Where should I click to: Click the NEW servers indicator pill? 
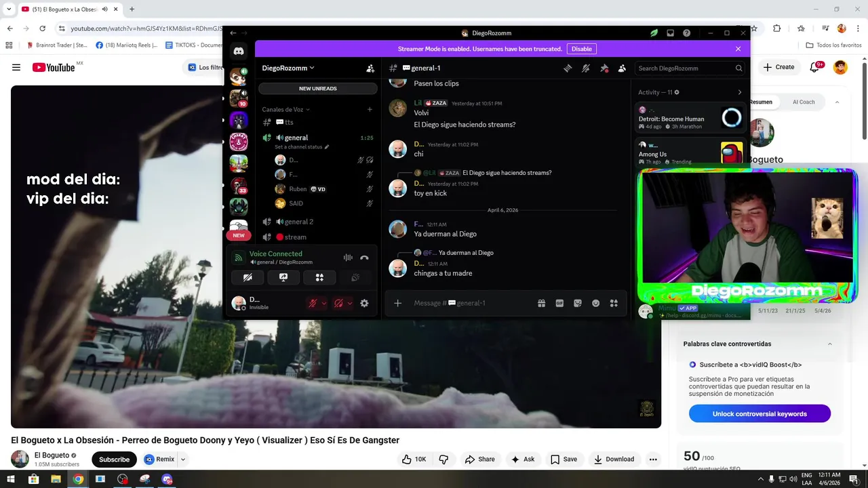tap(239, 235)
